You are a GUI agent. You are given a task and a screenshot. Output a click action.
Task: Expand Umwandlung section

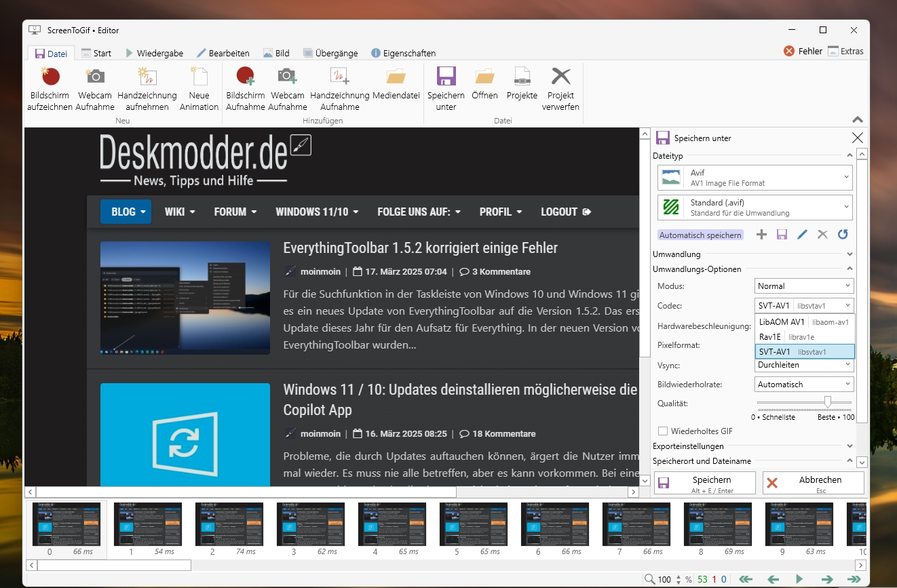click(850, 254)
